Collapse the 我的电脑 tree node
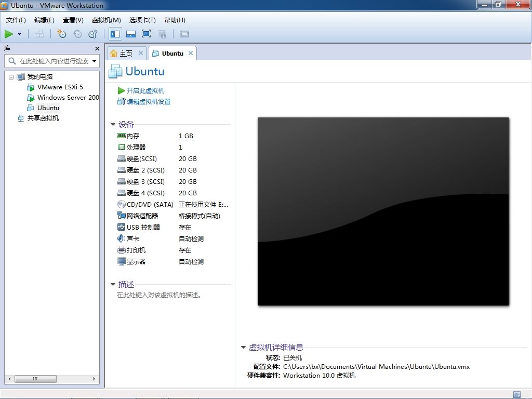Image resolution: width=532 pixels, height=399 pixels. (x=11, y=77)
